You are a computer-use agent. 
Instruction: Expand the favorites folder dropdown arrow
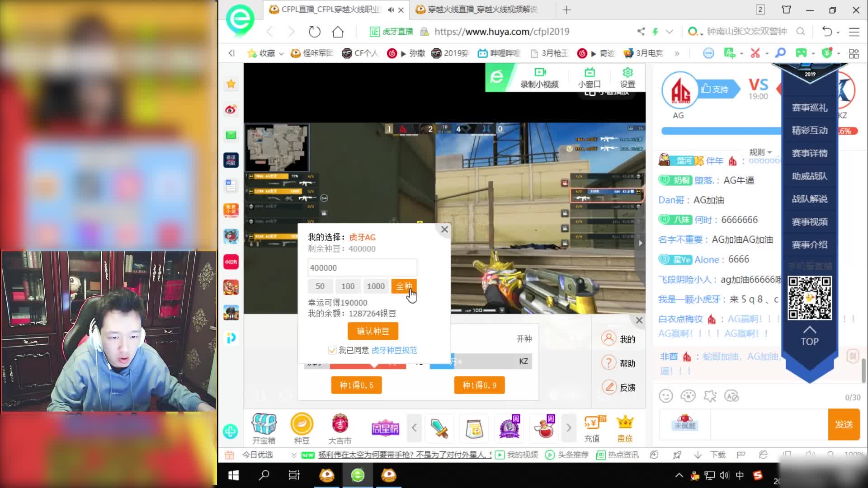(281, 54)
